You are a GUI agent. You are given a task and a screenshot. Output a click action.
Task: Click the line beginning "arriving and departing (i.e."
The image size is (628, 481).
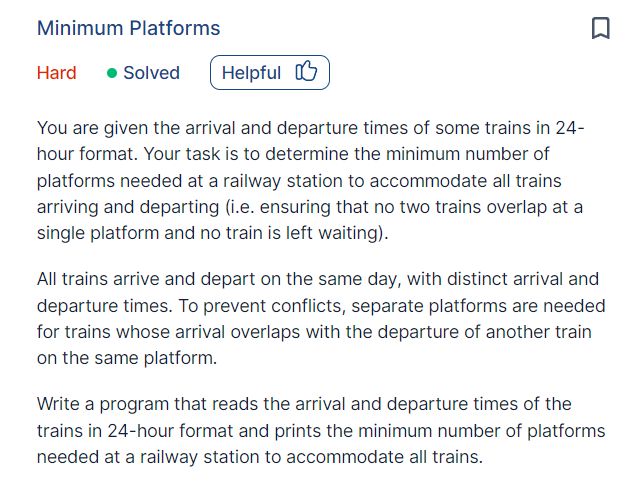tap(310, 207)
